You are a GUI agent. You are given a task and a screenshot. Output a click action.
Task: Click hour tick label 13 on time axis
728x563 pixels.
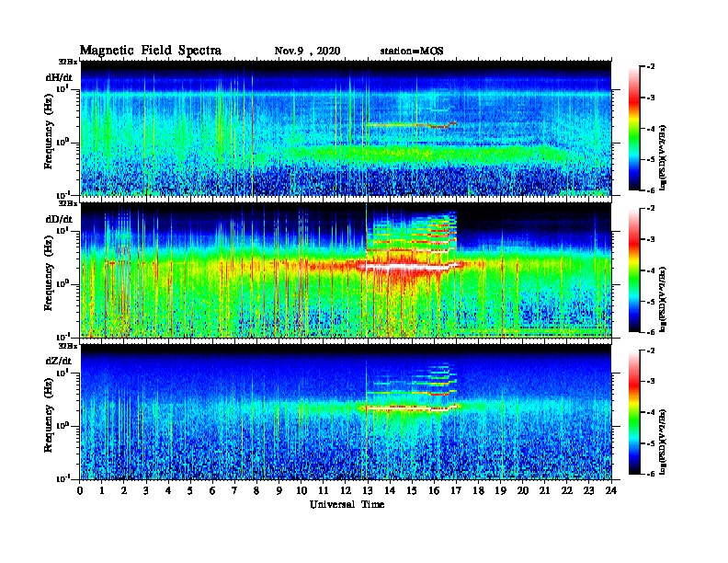coord(368,490)
